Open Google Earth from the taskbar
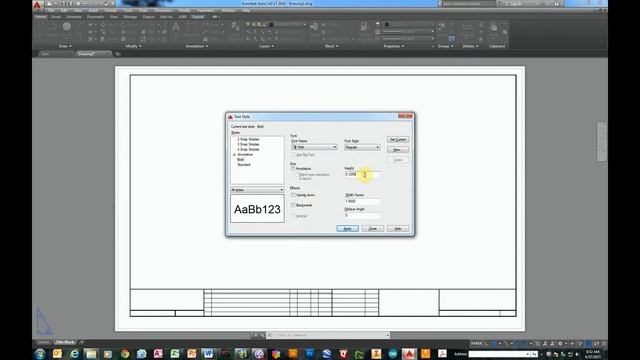640x360 pixels. click(x=327, y=354)
